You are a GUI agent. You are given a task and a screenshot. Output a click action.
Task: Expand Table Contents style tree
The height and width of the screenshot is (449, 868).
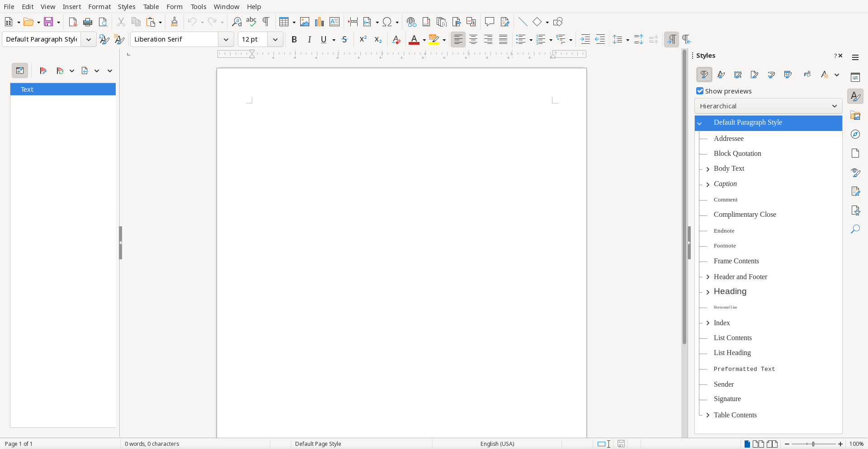coord(708,415)
